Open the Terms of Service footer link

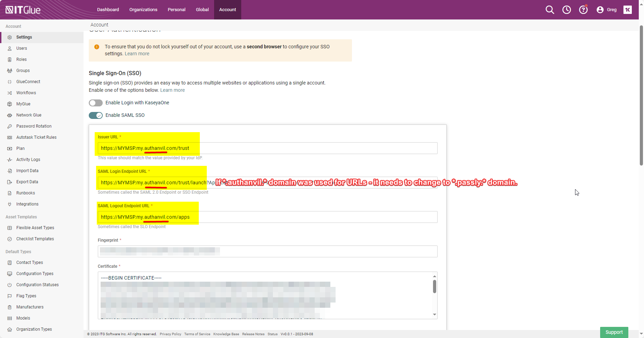point(197,334)
